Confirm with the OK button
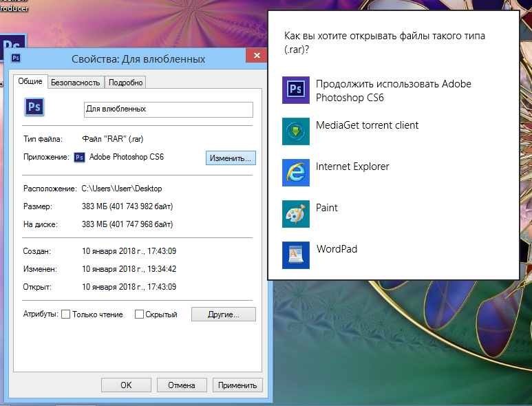Image resolution: width=532 pixels, height=406 pixels. [x=126, y=385]
